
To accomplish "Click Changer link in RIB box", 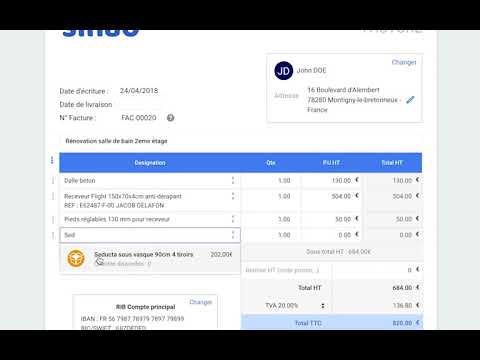I will [x=201, y=302].
